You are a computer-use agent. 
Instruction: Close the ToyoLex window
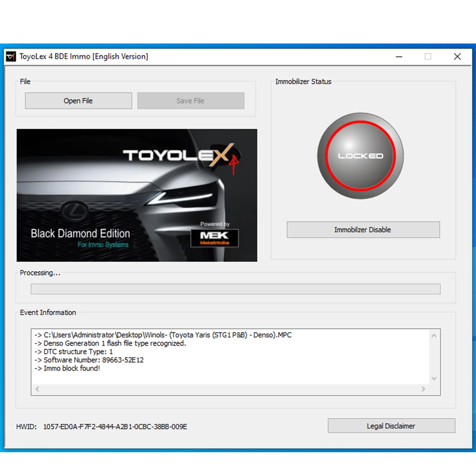coord(457,56)
